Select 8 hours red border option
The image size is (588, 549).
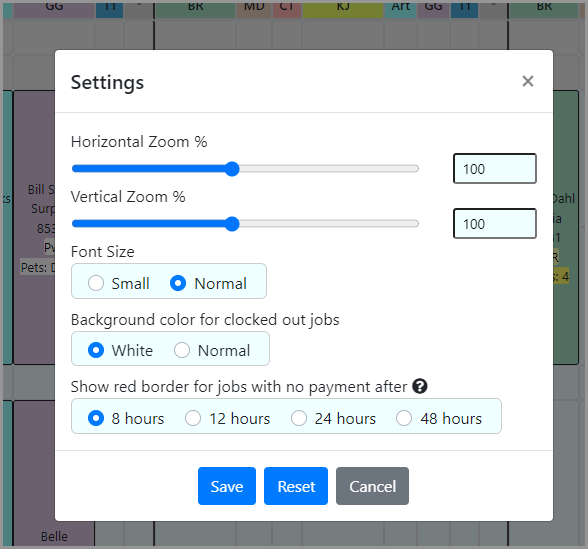point(96,418)
